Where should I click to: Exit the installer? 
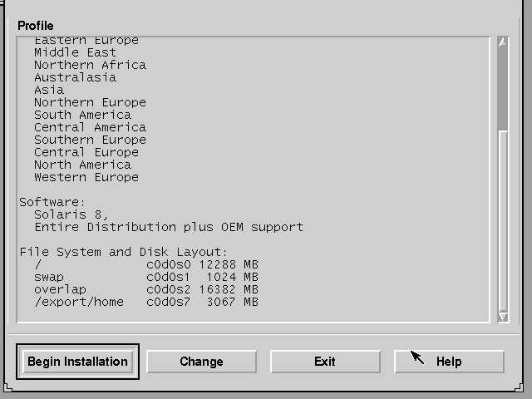pos(325,362)
